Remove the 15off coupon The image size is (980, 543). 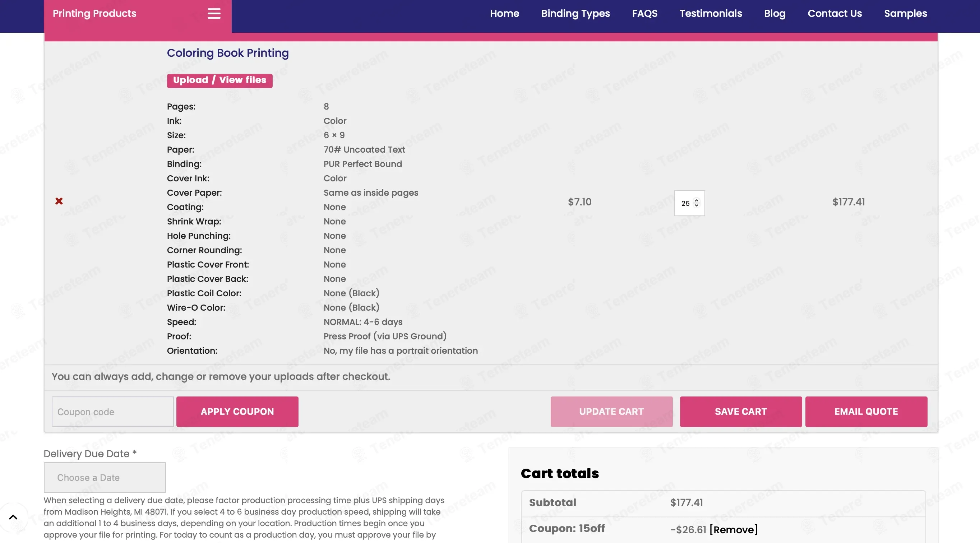point(734,530)
